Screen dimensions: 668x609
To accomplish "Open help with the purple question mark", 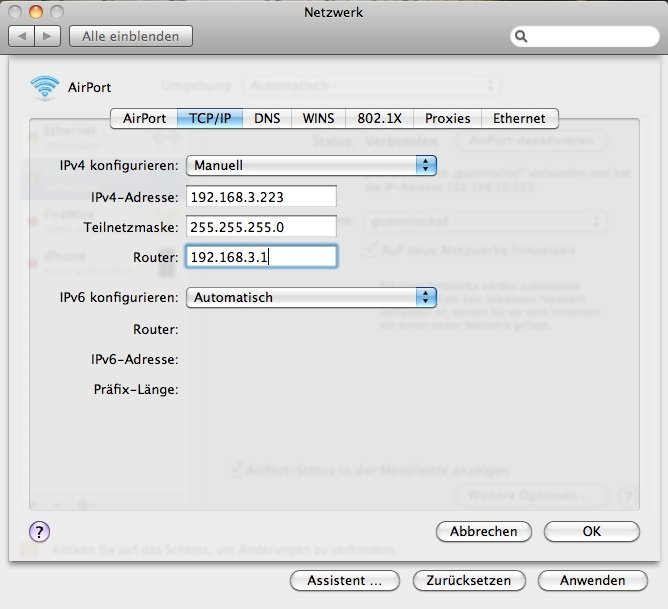I will tap(39, 531).
